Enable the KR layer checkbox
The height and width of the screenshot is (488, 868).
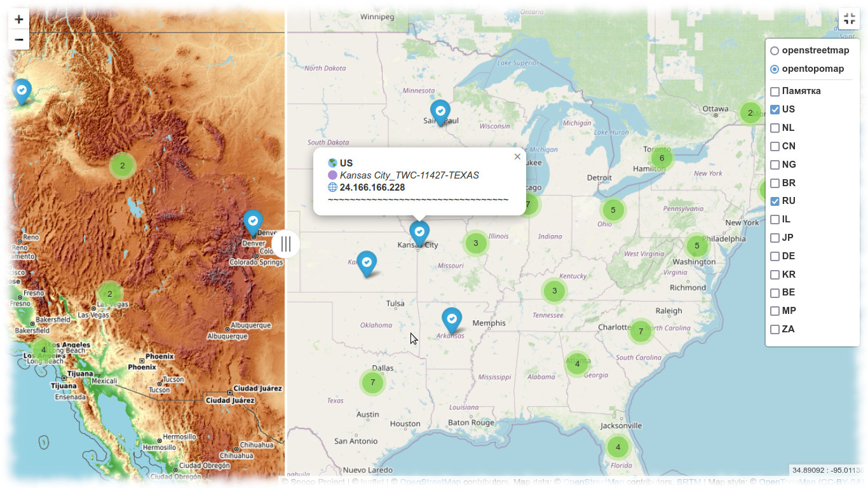coord(775,274)
